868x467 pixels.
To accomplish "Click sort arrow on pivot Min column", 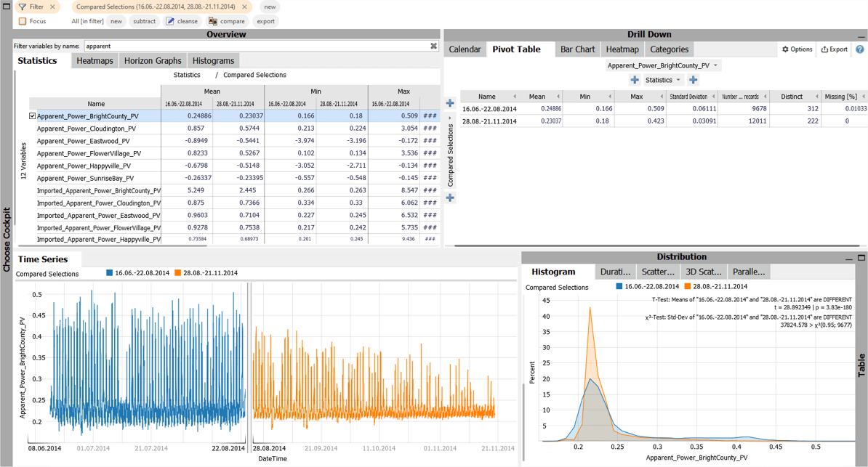I will click(x=610, y=97).
